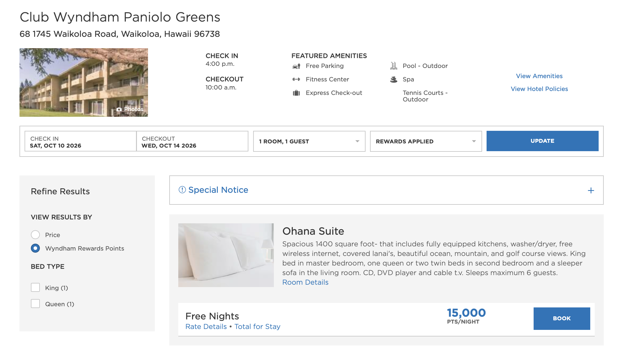Click the Spa stones icon
The image size is (625, 364).
[x=394, y=79]
